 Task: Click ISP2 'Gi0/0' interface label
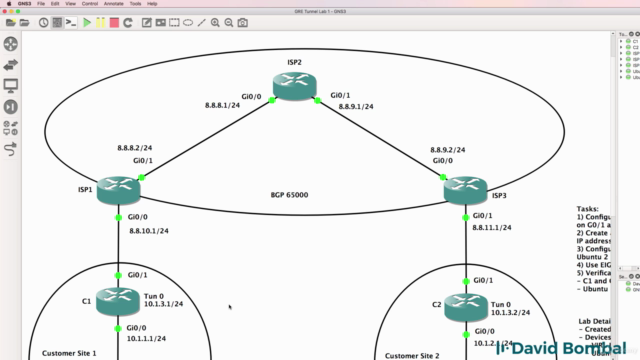click(x=251, y=97)
